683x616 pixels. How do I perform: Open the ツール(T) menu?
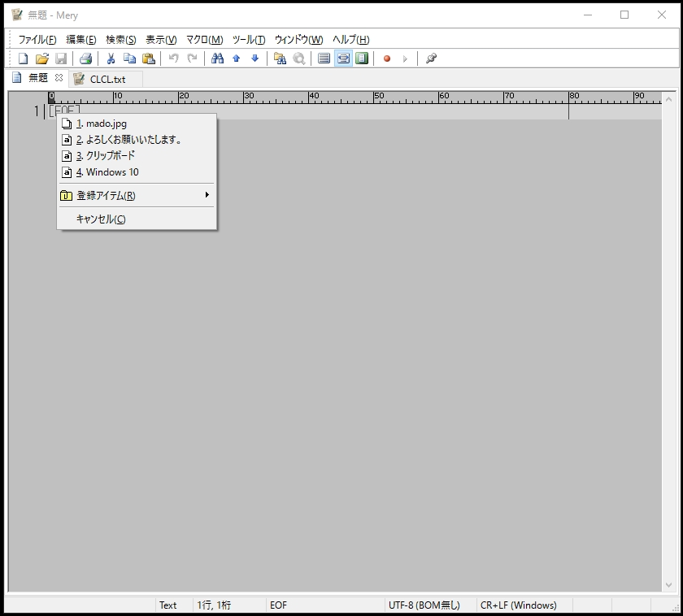[x=249, y=40]
